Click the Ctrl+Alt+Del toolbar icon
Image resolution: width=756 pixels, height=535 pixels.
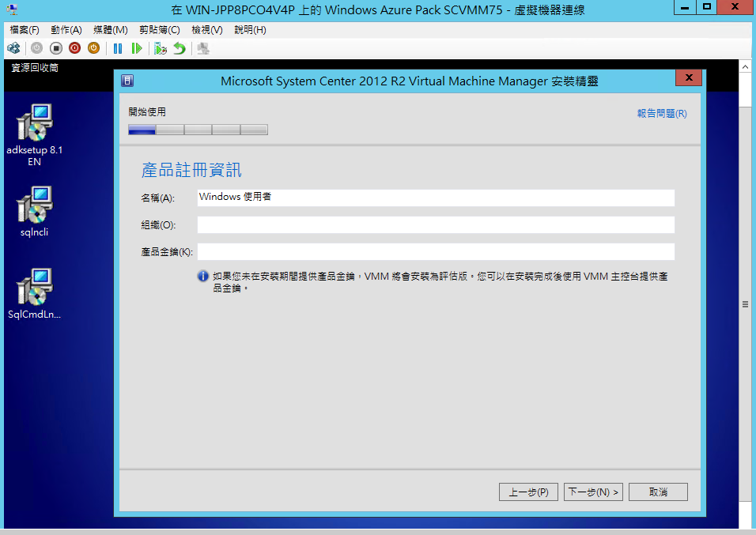click(x=13, y=48)
